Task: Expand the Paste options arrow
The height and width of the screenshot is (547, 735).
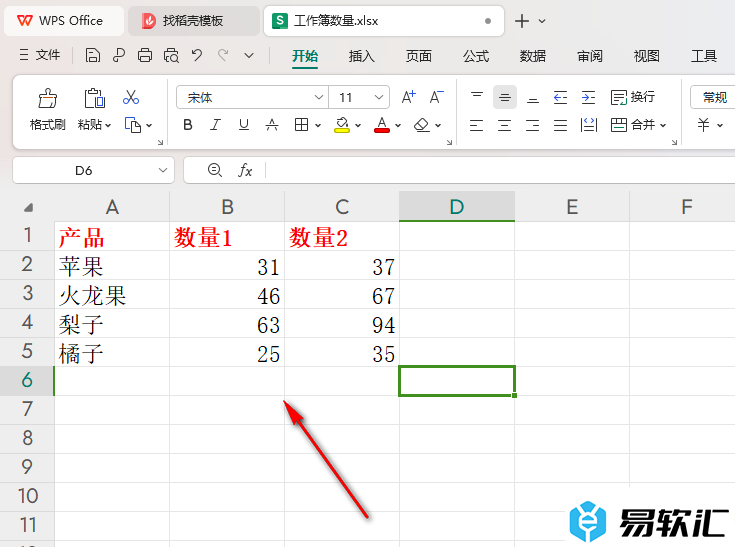Action: coord(108,125)
